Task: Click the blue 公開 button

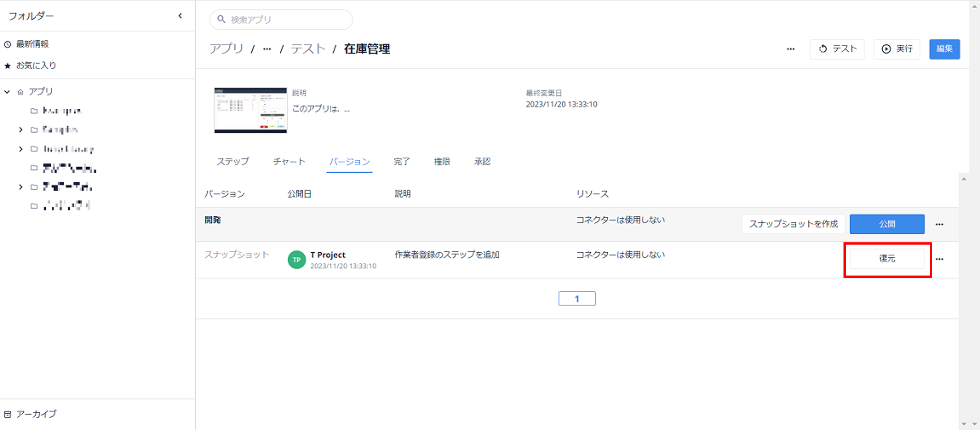Action: (x=887, y=224)
